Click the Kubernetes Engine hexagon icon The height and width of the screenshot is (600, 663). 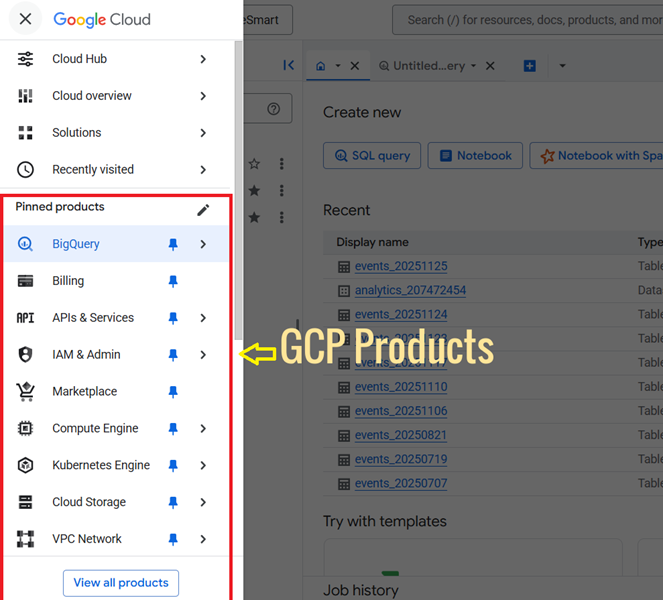click(25, 465)
